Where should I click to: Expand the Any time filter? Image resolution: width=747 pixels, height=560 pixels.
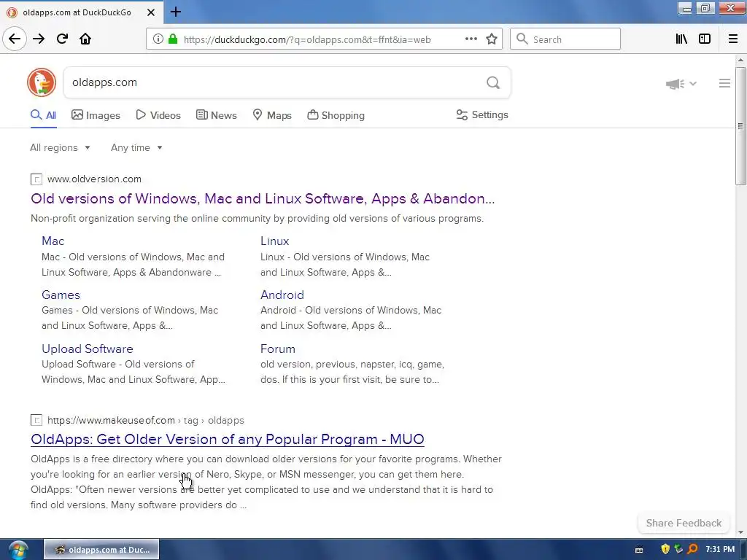[136, 147]
